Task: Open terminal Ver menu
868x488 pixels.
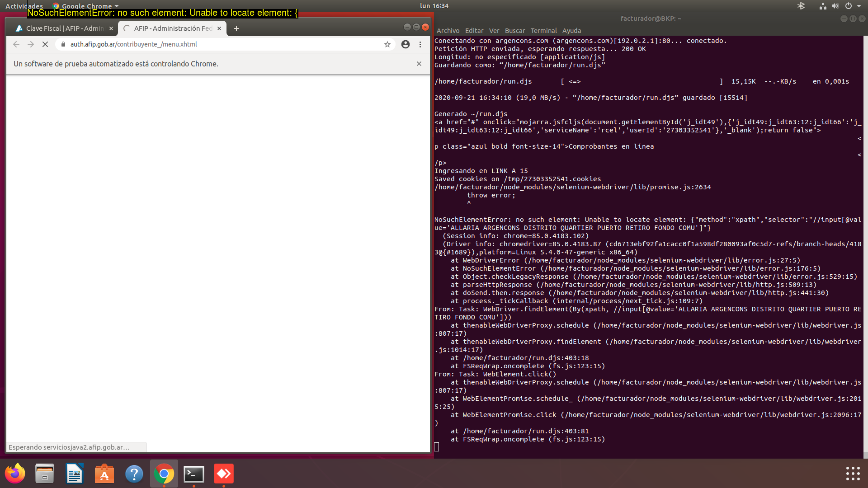Action: click(x=494, y=31)
